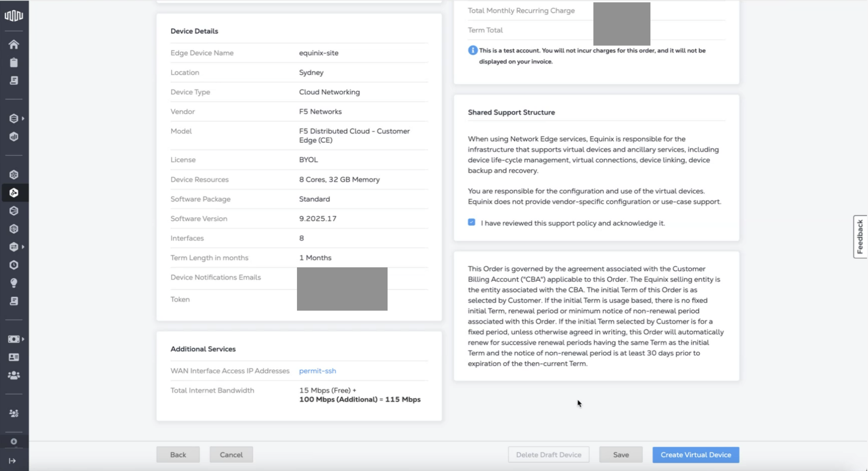
Task: Go Back to previous step
Action: [178, 455]
